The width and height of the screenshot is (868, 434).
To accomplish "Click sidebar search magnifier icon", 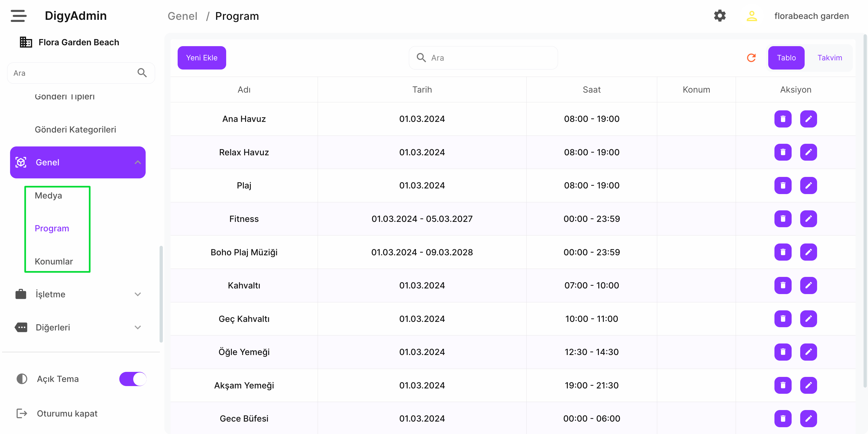I will tap(142, 73).
